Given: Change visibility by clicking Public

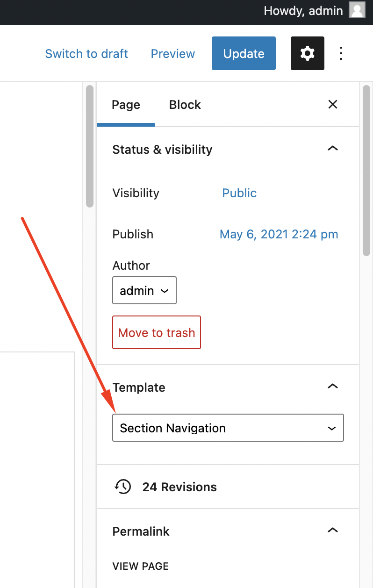Looking at the screenshot, I should (239, 193).
